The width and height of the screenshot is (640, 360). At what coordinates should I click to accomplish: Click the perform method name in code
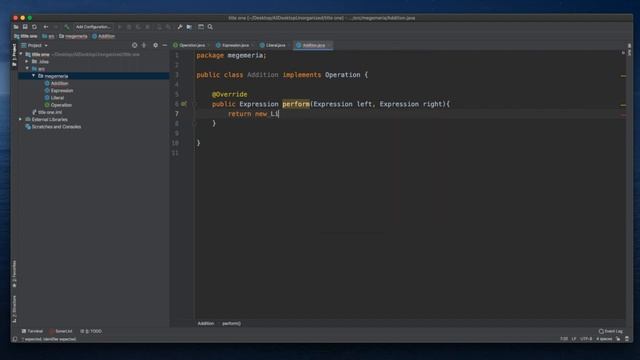pyautogui.click(x=296, y=104)
